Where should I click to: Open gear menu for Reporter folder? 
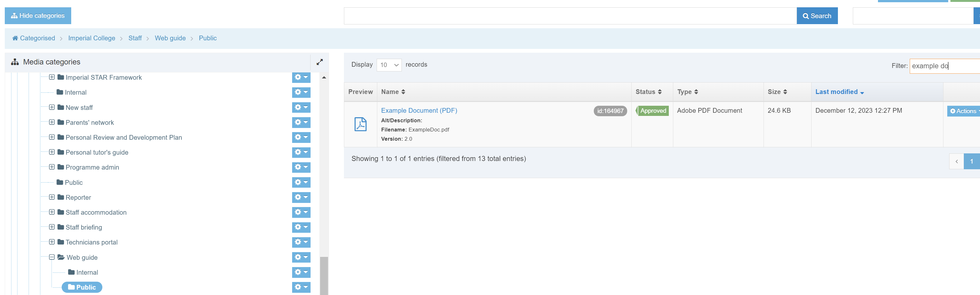click(x=301, y=197)
